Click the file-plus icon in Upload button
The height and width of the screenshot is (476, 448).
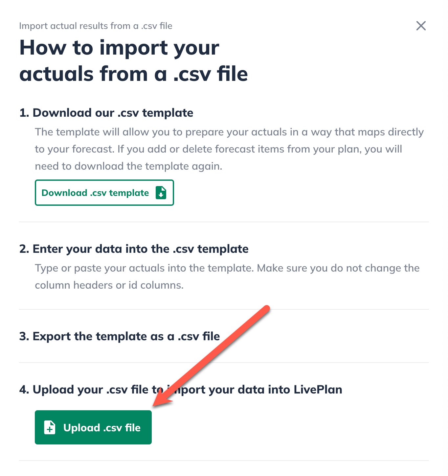(50, 427)
